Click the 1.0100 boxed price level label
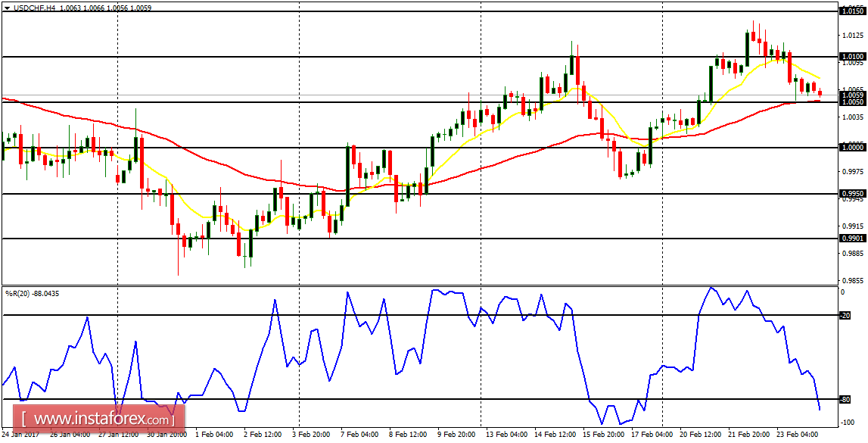 [853, 57]
